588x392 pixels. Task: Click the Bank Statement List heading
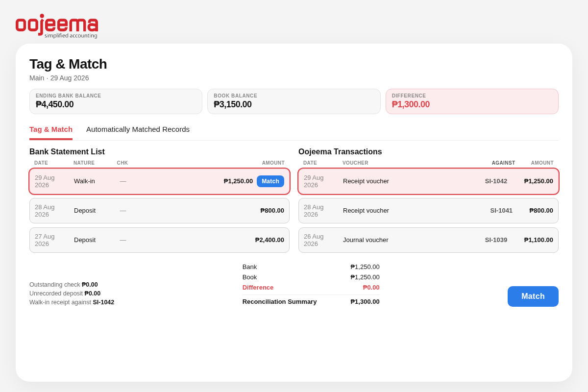coord(67,152)
